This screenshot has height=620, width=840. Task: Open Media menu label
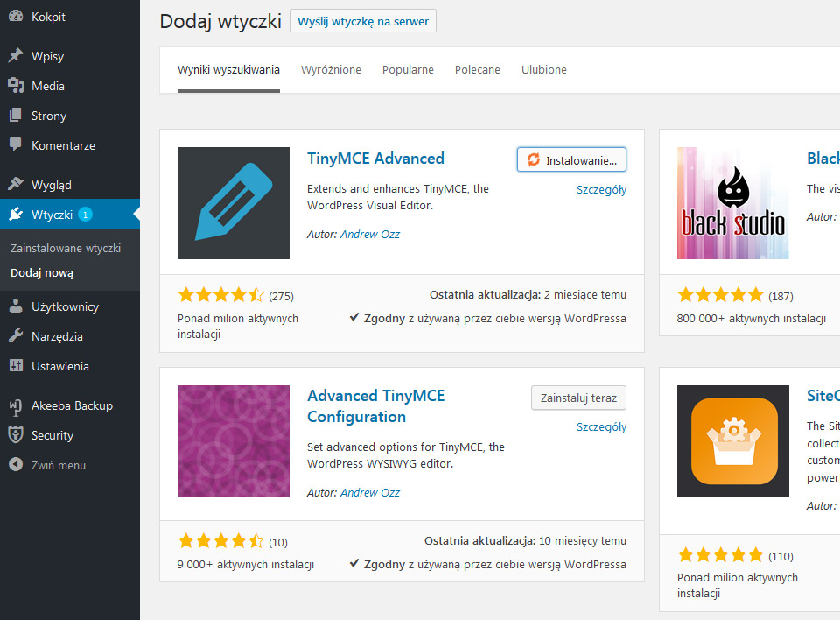(x=48, y=86)
